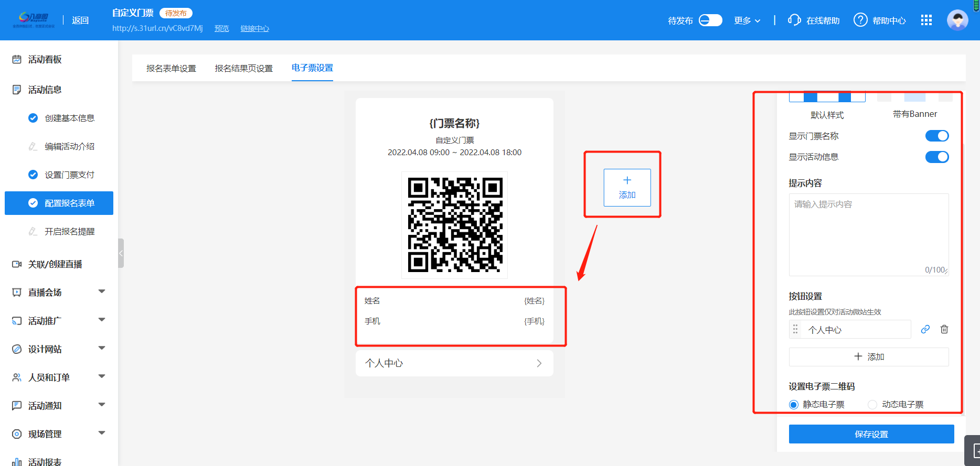Click the 活动推广 cast icon
The height and width of the screenshot is (466, 980).
point(17,321)
